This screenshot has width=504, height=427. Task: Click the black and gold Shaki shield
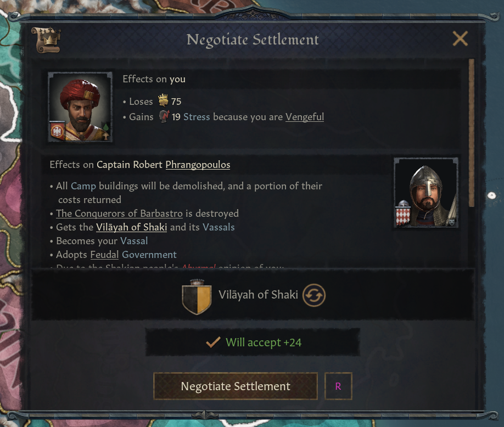click(x=196, y=296)
